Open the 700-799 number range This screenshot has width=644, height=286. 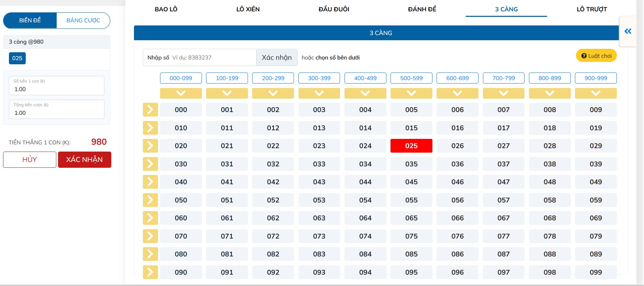click(x=503, y=78)
